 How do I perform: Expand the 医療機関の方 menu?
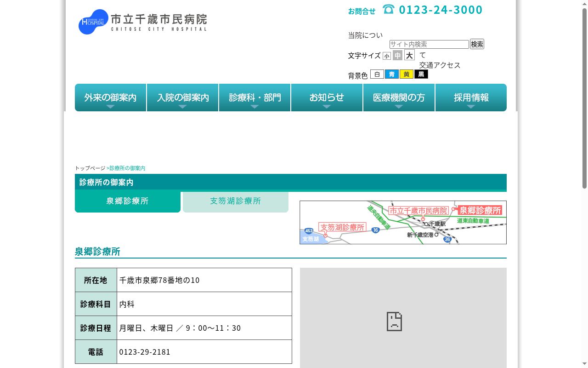click(x=399, y=98)
